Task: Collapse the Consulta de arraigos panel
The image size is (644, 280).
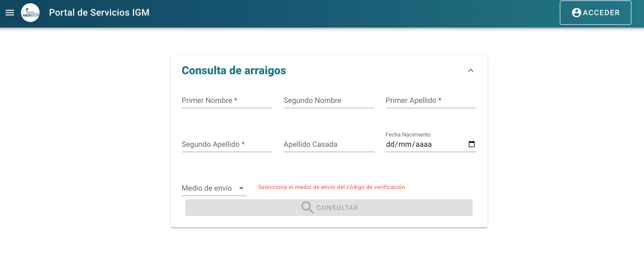Action: click(x=471, y=70)
